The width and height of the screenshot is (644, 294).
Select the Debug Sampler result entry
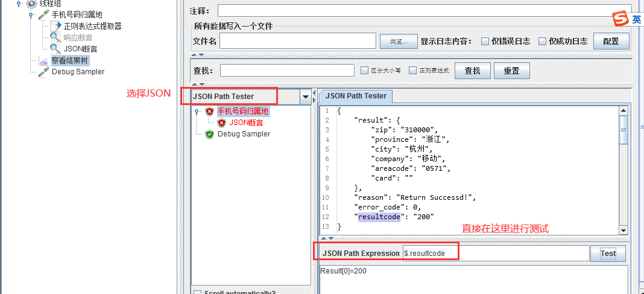click(244, 134)
